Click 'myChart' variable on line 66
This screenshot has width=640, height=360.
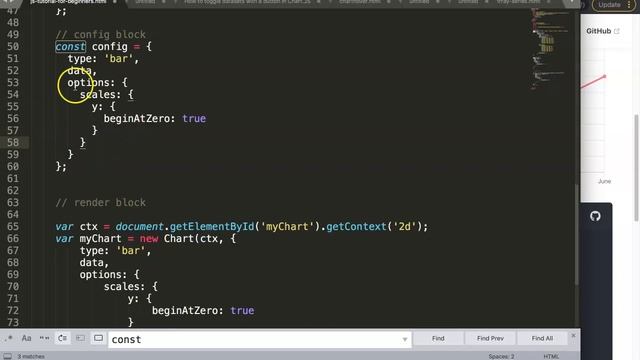[x=100, y=239]
